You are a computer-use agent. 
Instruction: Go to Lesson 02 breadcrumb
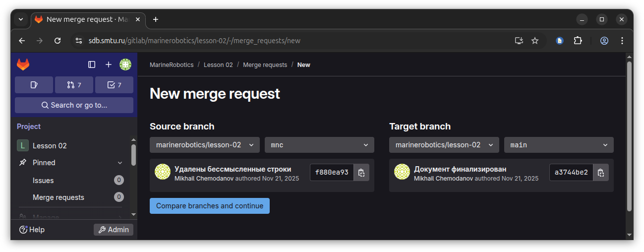point(218,65)
